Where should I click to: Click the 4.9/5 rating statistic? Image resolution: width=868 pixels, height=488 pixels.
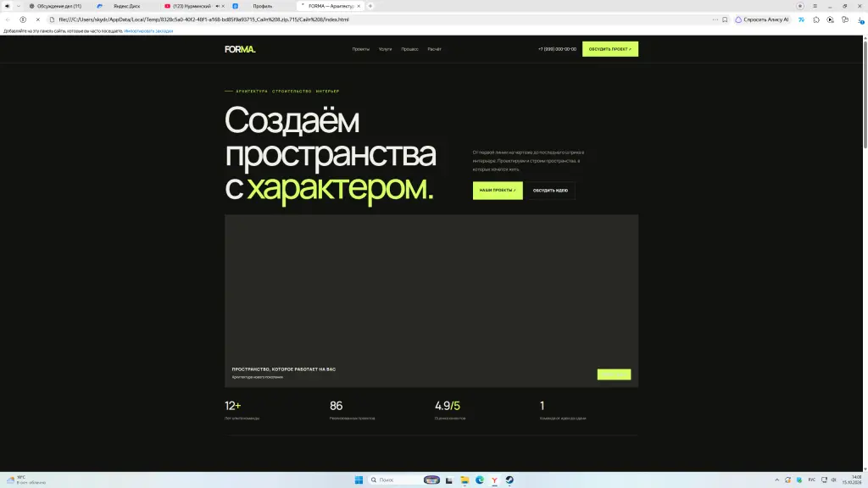pyautogui.click(x=448, y=406)
